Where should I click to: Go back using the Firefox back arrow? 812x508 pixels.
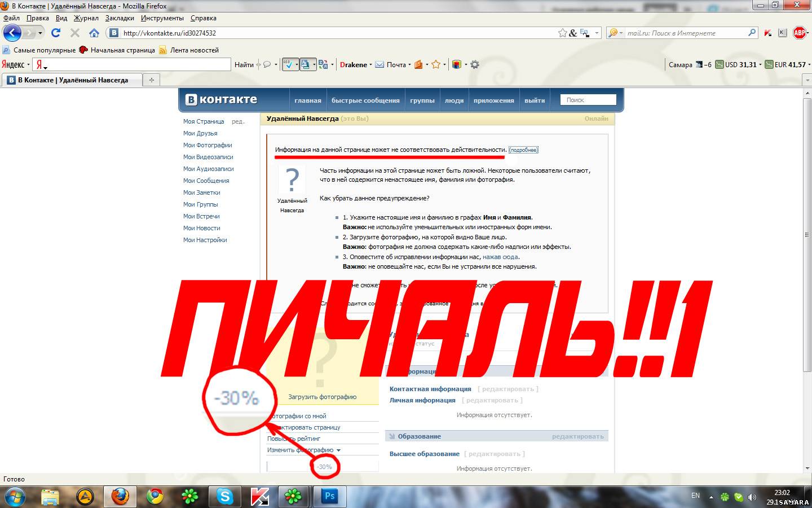coord(12,33)
